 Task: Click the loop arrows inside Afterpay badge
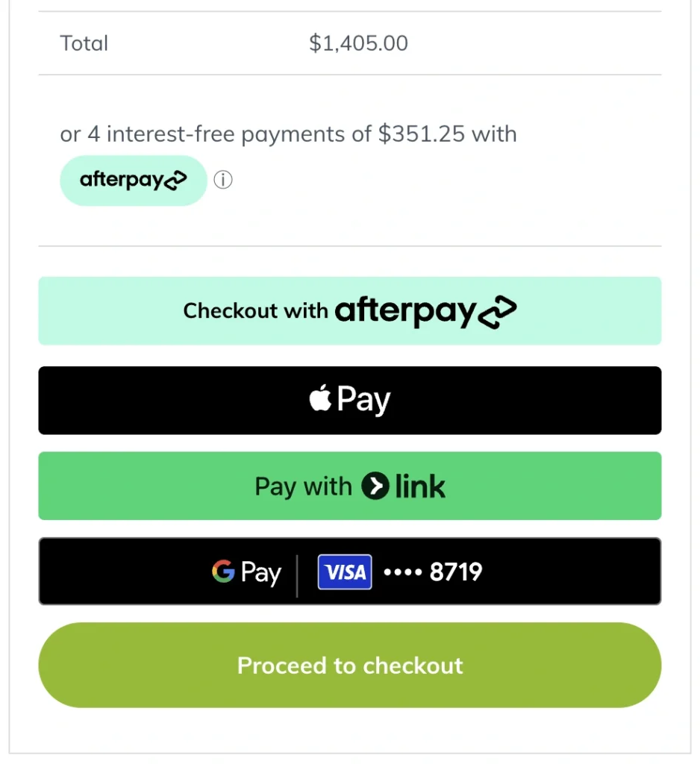point(175,181)
